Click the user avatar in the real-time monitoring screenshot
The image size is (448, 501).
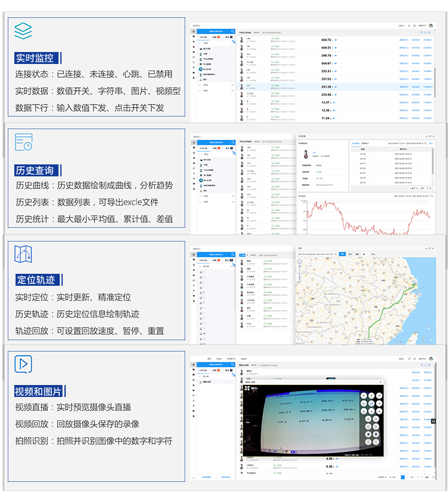click(431, 26)
